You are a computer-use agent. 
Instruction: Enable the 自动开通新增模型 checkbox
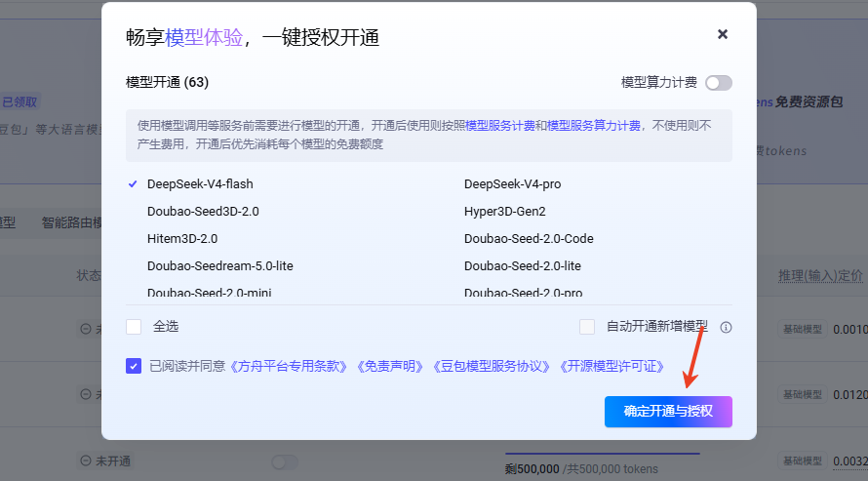click(587, 327)
